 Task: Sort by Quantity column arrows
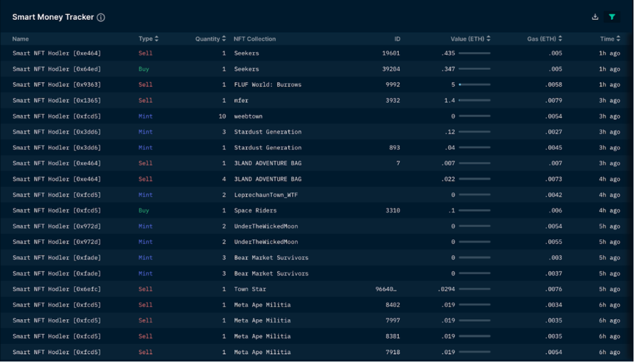point(223,39)
